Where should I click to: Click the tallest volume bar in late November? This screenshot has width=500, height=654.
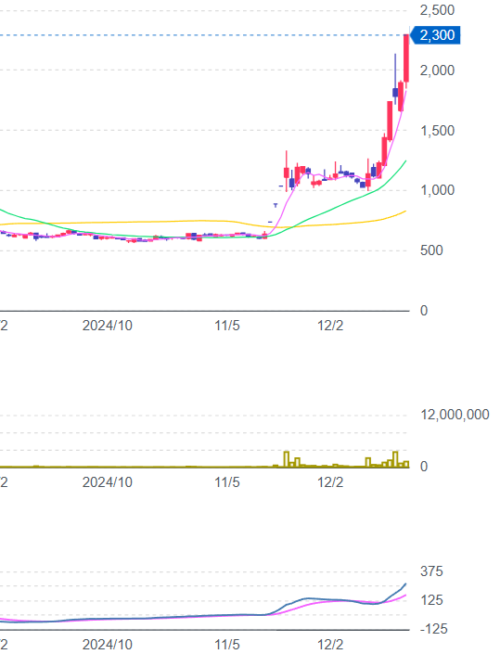(x=286, y=459)
